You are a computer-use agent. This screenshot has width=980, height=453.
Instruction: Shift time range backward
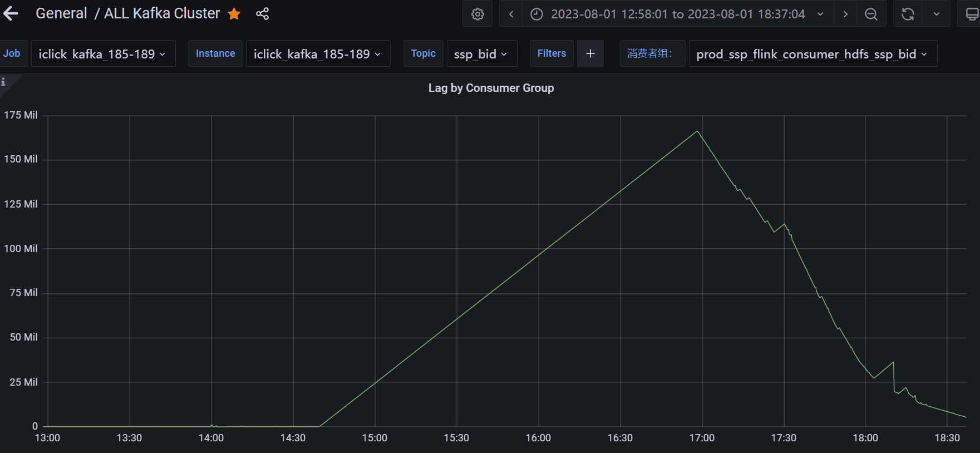[511, 14]
